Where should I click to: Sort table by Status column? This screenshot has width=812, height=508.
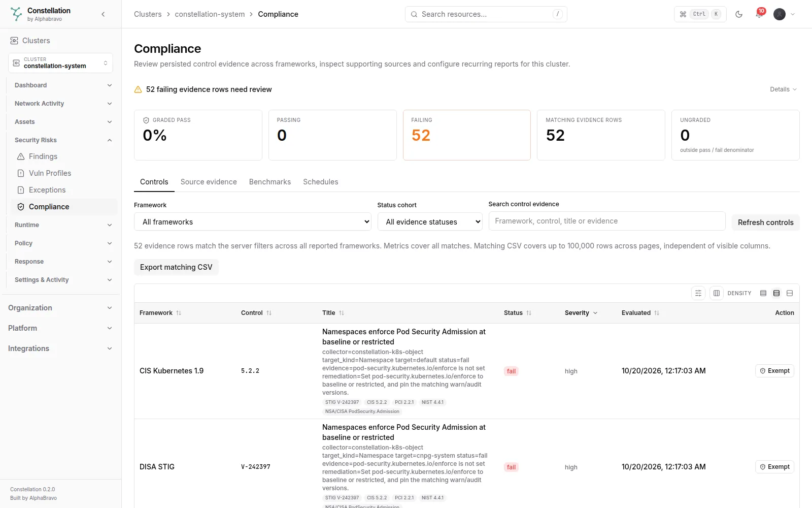point(518,313)
